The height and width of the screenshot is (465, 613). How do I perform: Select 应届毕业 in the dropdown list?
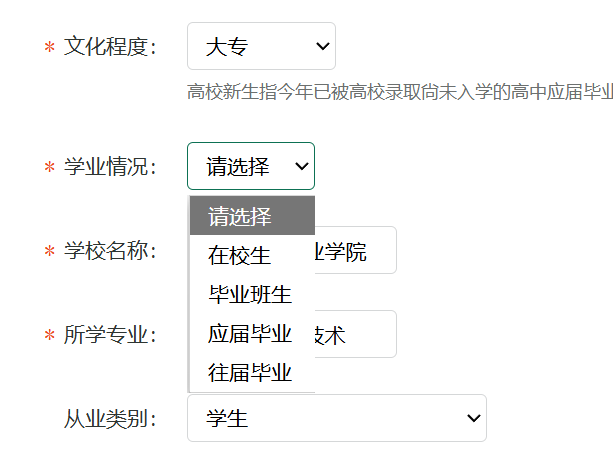point(252,333)
